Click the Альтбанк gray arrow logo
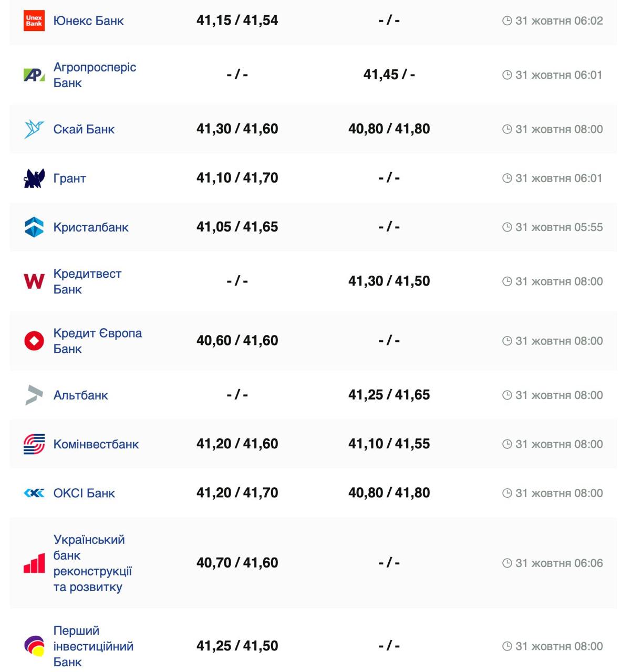This screenshot has width=622, height=672. (x=34, y=395)
